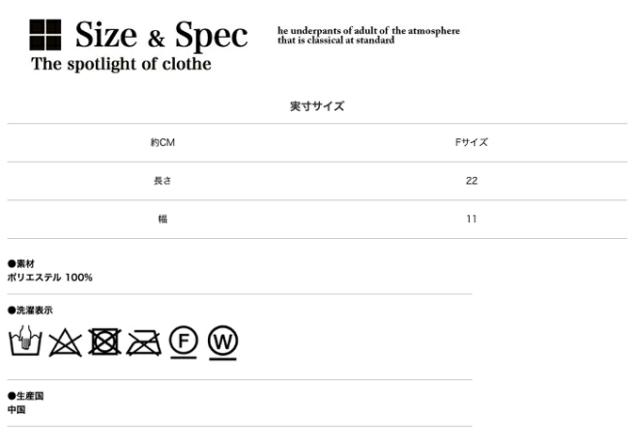Click the circled F dry-clean symbol

click(183, 341)
